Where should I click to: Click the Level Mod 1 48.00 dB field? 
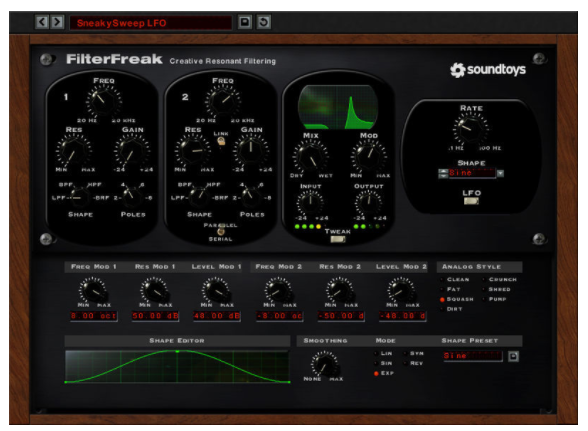tap(216, 316)
